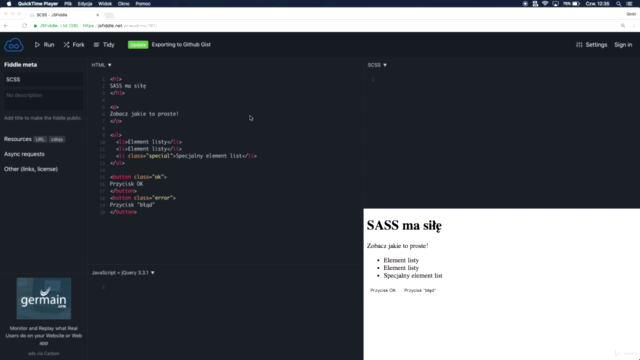The width and height of the screenshot is (640, 360).
Task: Click the button class="ok" code line
Action: pos(138,177)
